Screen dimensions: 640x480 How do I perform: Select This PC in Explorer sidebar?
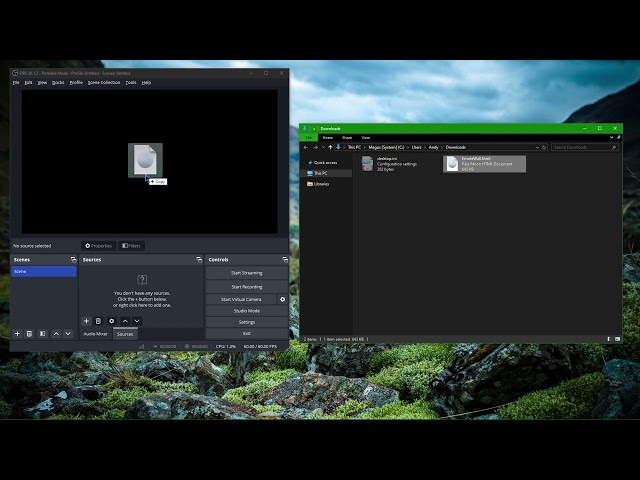click(x=326, y=173)
